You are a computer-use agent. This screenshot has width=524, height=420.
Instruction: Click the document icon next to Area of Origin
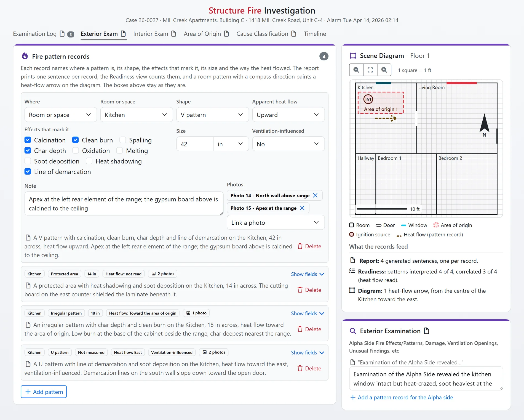click(226, 34)
